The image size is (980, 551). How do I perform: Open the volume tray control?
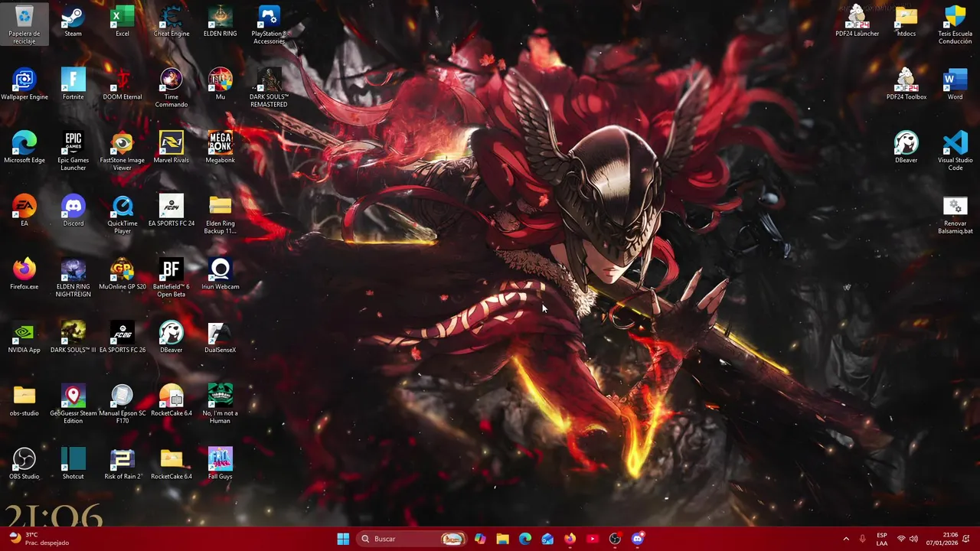pos(913,539)
